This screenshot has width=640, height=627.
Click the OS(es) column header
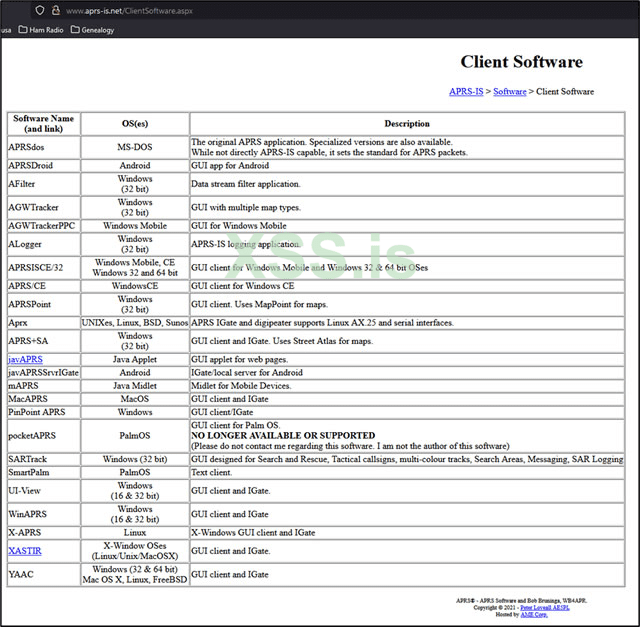135,124
